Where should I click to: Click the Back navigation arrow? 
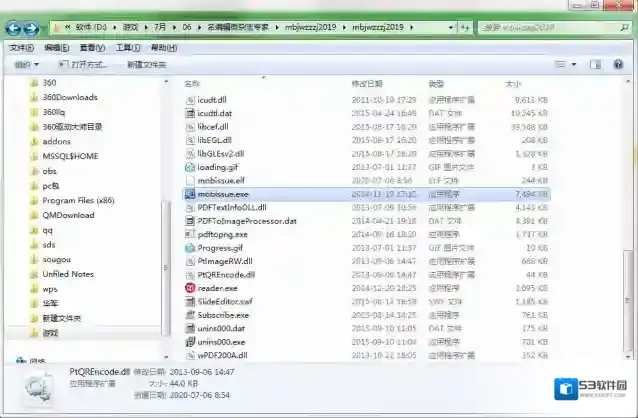14,28
